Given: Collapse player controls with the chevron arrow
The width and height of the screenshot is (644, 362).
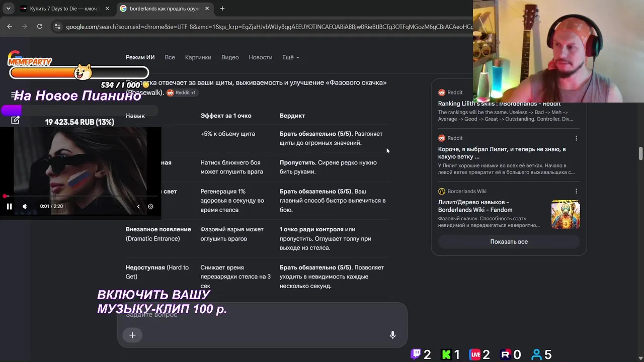Looking at the screenshot, I should point(138,206).
